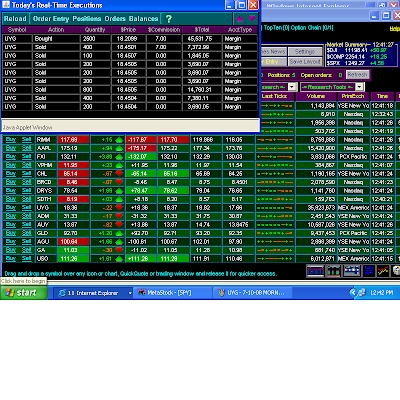Click the Sell link for AAPL
The width and height of the screenshot is (400, 400).
click(27, 148)
